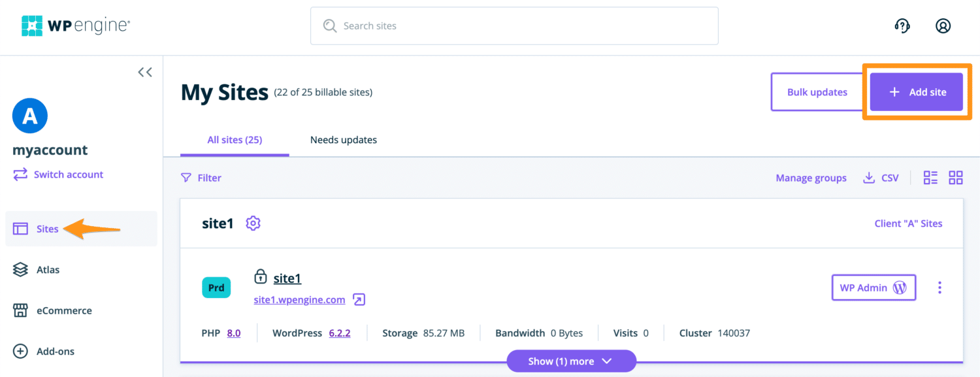980x377 pixels.
Task: Click the Add site button
Action: 917,92
